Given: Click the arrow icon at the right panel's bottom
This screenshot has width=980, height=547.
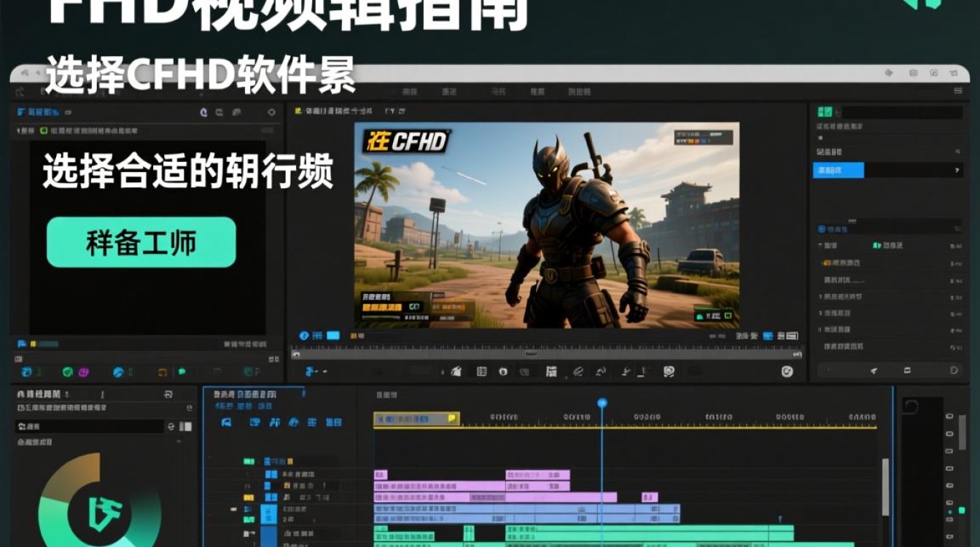Looking at the screenshot, I should pyautogui.click(x=874, y=371).
